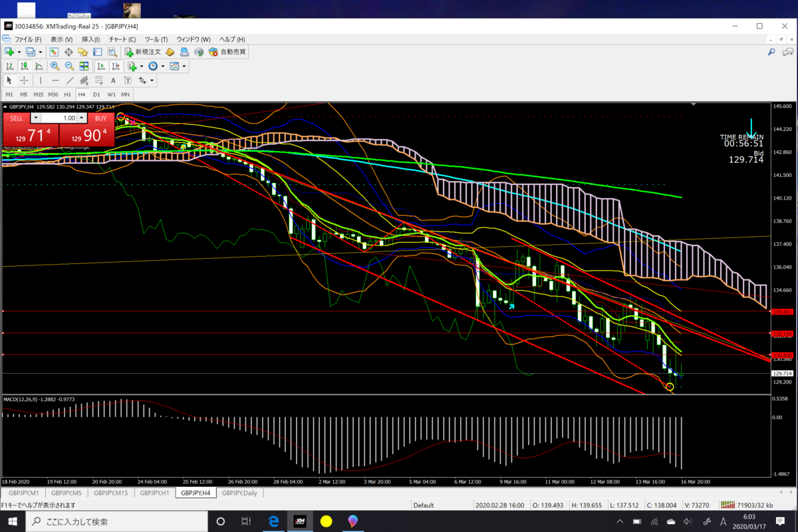This screenshot has height=532, width=798.
Task: Select the Fibonacci retracement tool
Action: pos(98,80)
